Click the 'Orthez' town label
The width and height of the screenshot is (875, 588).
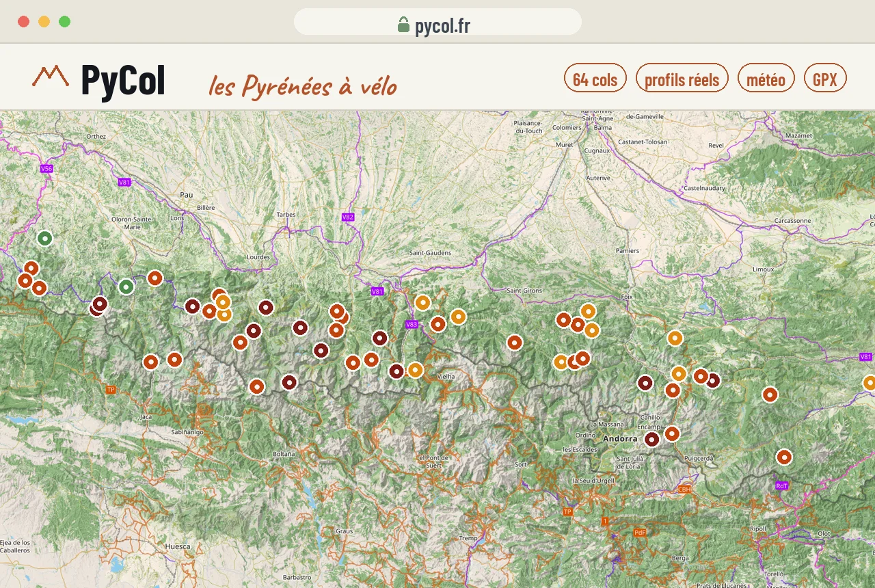pos(96,137)
